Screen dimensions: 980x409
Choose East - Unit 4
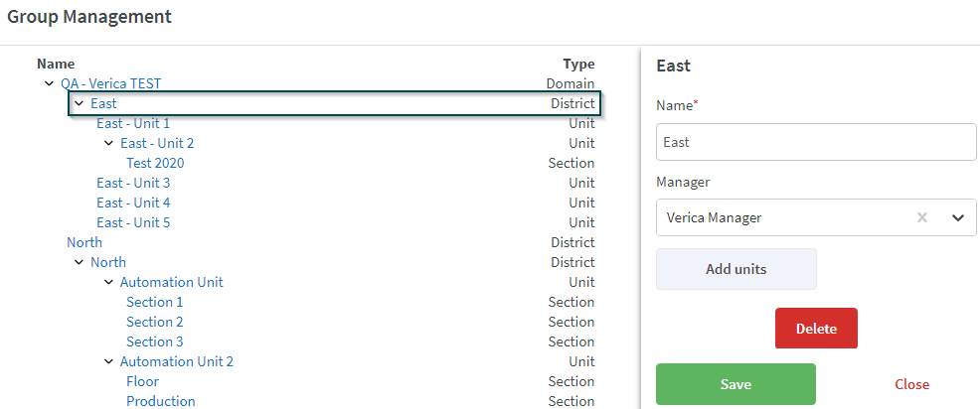click(x=133, y=203)
